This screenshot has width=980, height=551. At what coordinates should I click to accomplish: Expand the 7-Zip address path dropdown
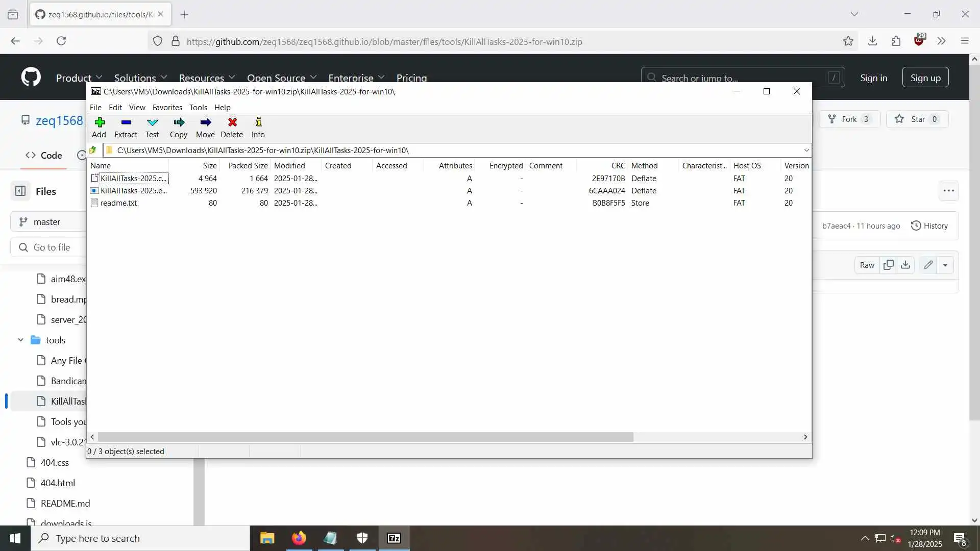pos(806,150)
